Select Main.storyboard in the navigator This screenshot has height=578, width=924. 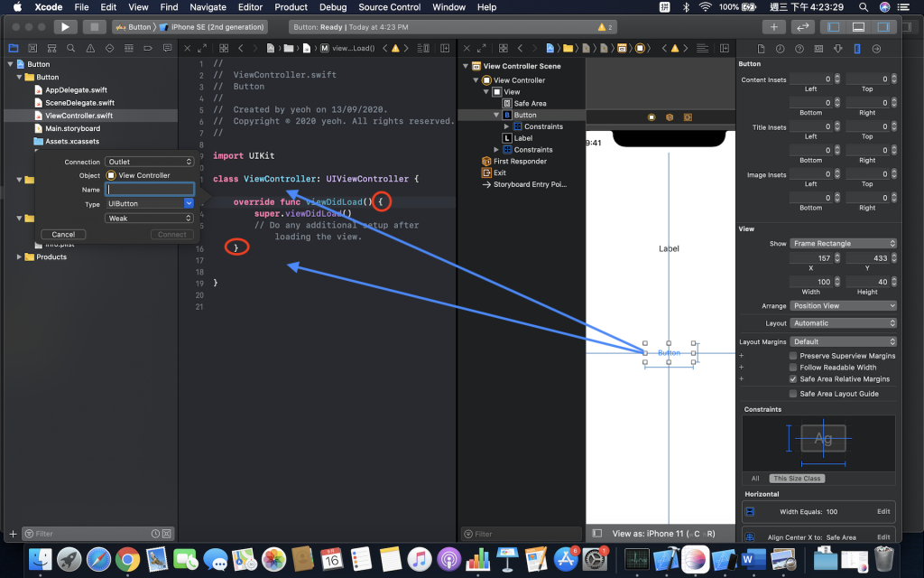pyautogui.click(x=72, y=128)
